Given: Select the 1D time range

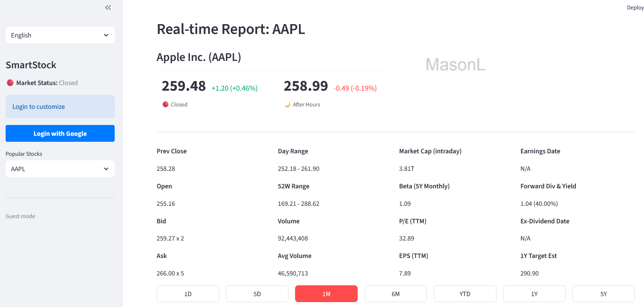Looking at the screenshot, I should (188, 294).
